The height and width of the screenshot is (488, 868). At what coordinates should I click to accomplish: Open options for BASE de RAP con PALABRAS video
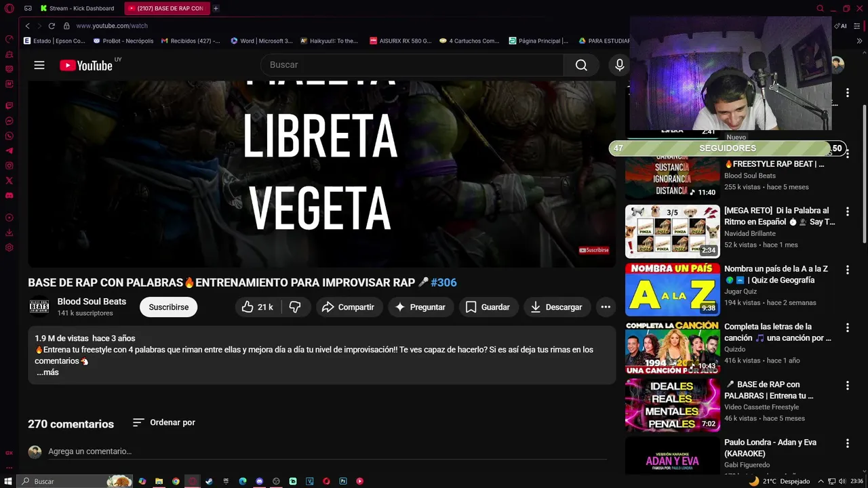tap(847, 385)
